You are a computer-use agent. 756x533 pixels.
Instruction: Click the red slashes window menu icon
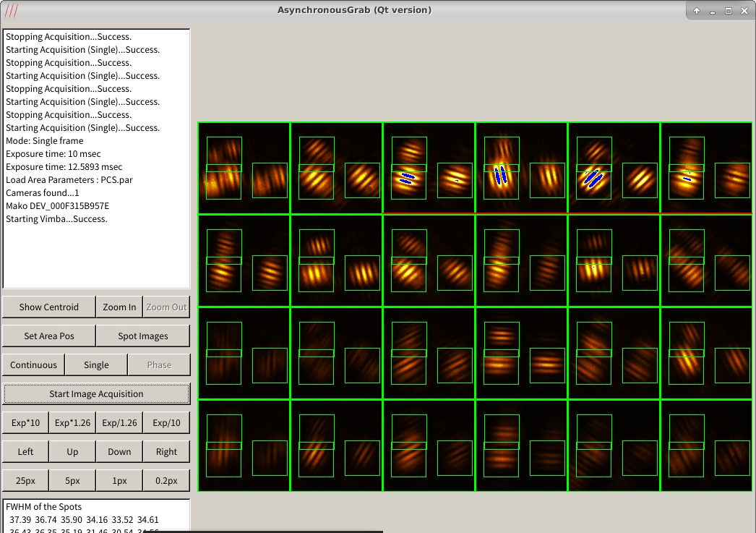11,10
